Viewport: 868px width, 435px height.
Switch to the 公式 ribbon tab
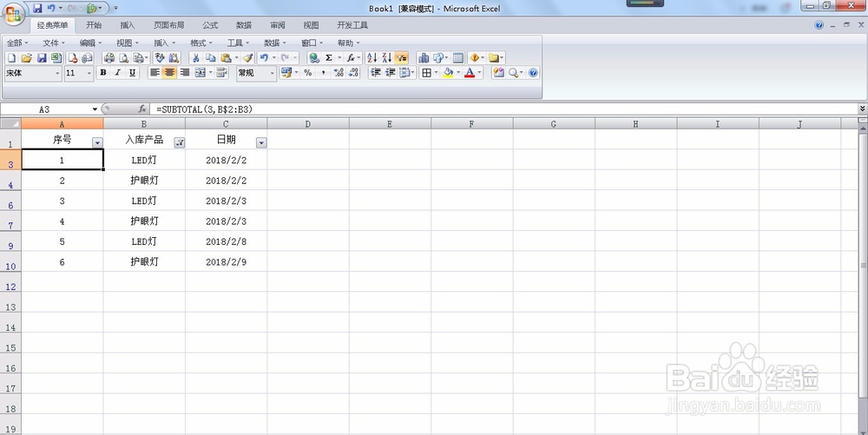[210, 25]
